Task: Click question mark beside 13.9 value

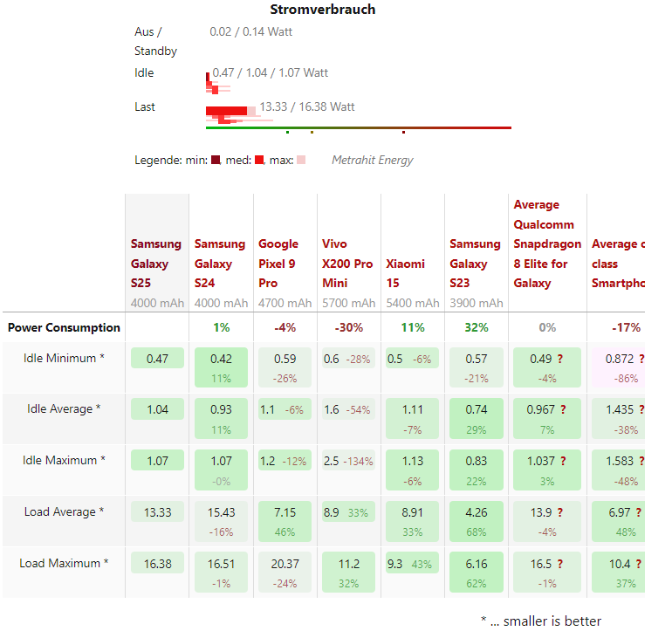Action: (x=559, y=512)
